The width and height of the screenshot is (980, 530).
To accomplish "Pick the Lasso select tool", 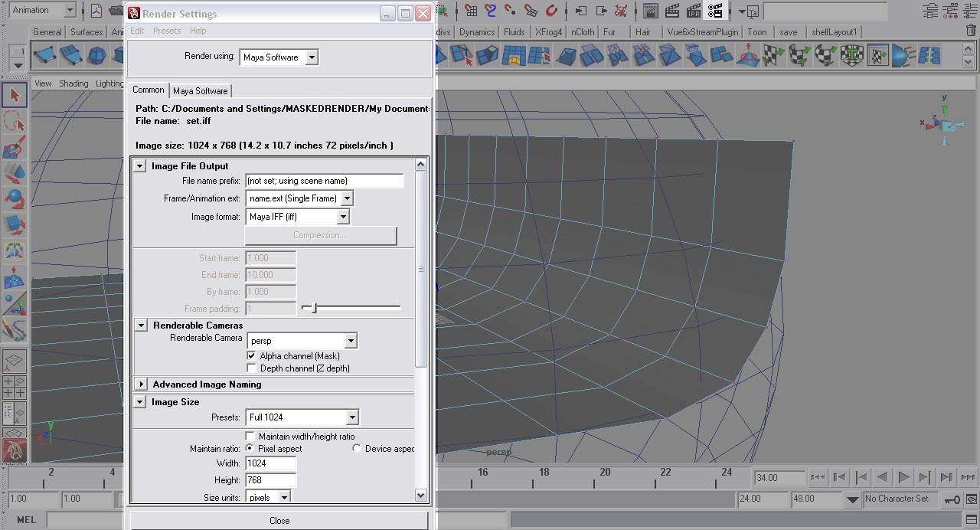I will (x=15, y=121).
